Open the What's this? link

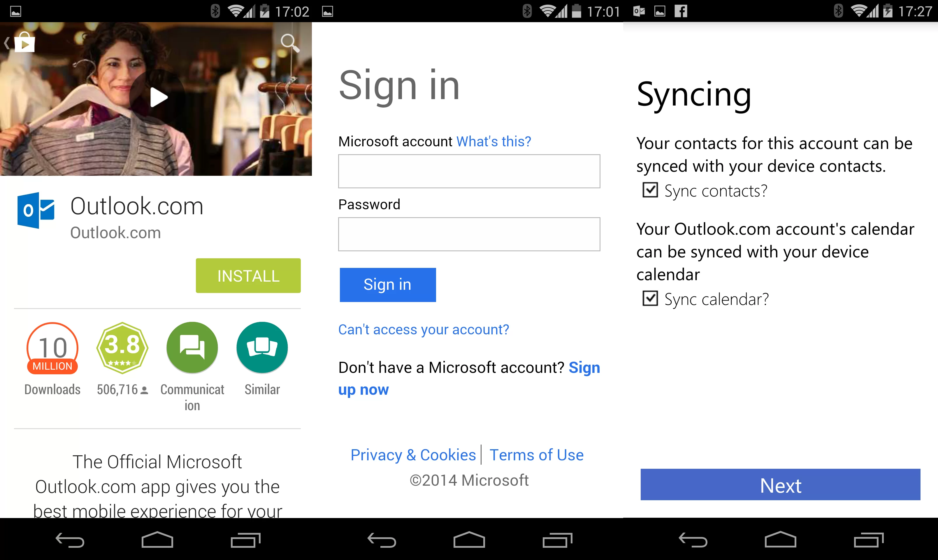[x=493, y=141]
